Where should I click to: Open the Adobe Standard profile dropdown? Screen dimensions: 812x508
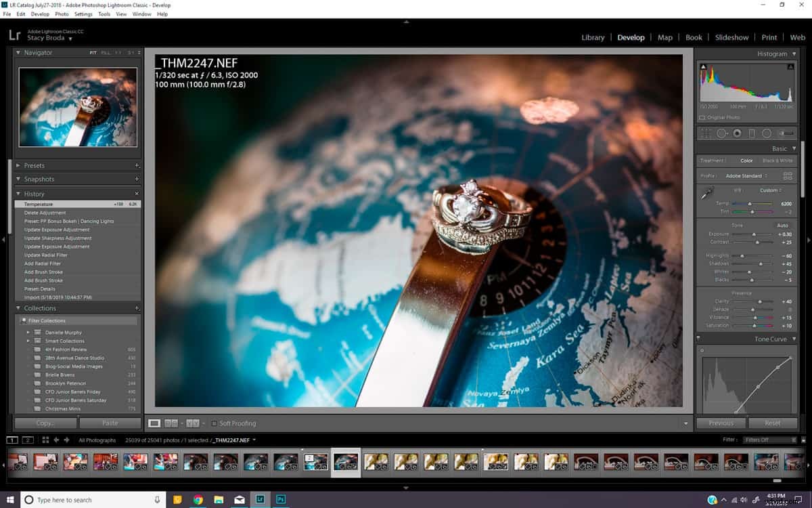pos(746,176)
